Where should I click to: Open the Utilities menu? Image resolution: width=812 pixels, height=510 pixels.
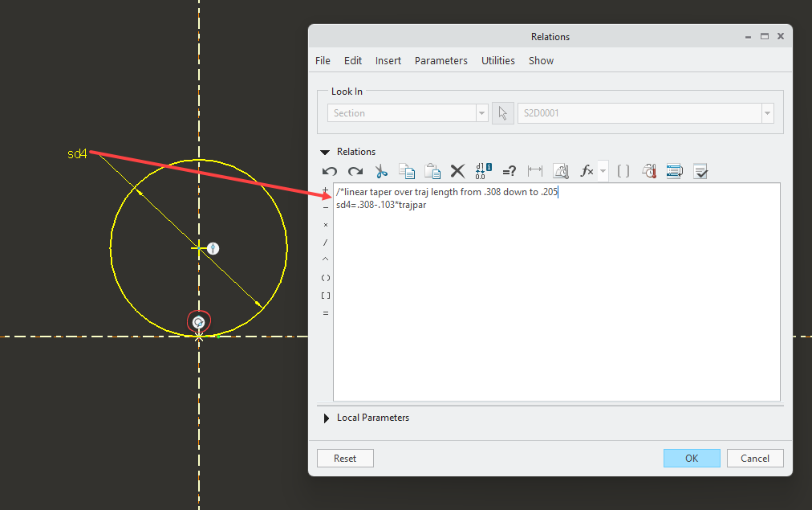click(497, 60)
